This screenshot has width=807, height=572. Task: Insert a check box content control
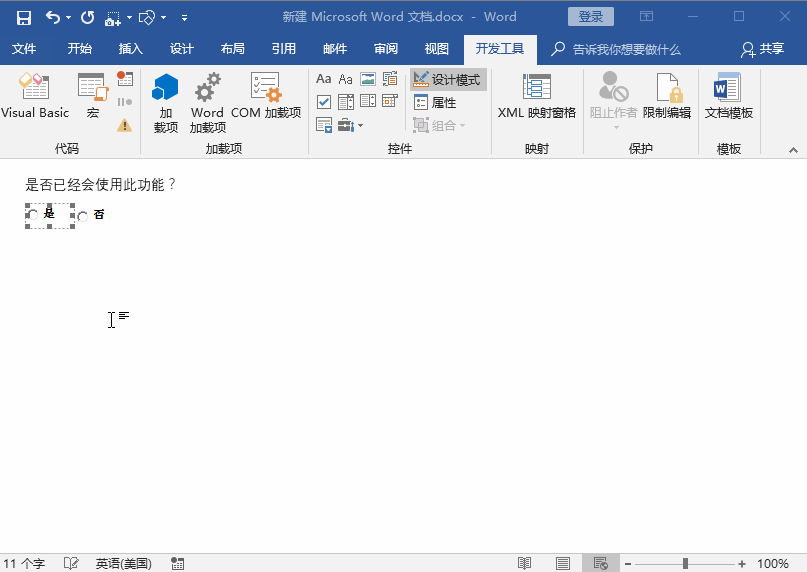(324, 102)
